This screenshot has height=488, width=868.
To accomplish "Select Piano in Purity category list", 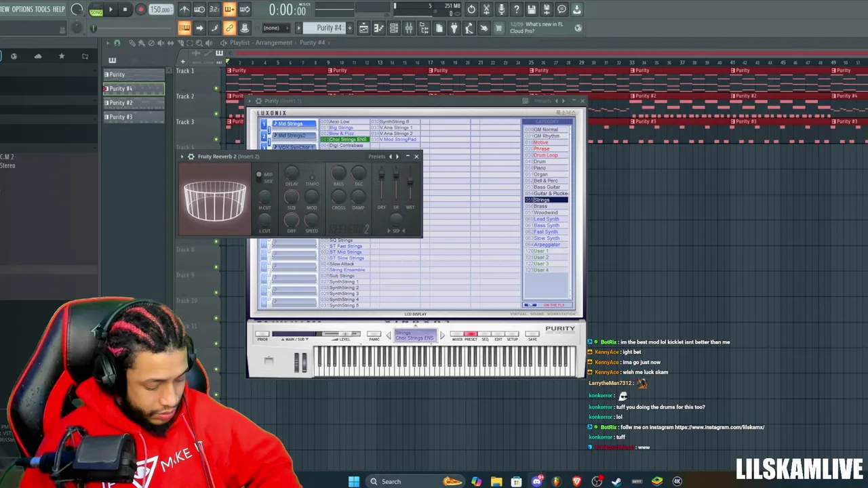I will coord(546,168).
